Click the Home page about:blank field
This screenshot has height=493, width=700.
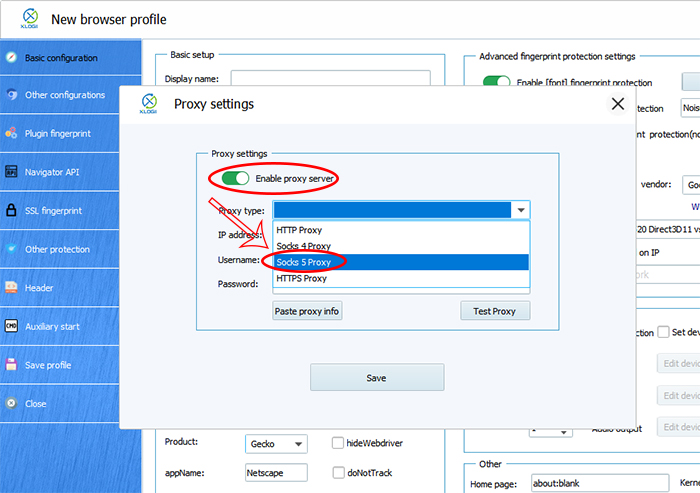coord(600,483)
